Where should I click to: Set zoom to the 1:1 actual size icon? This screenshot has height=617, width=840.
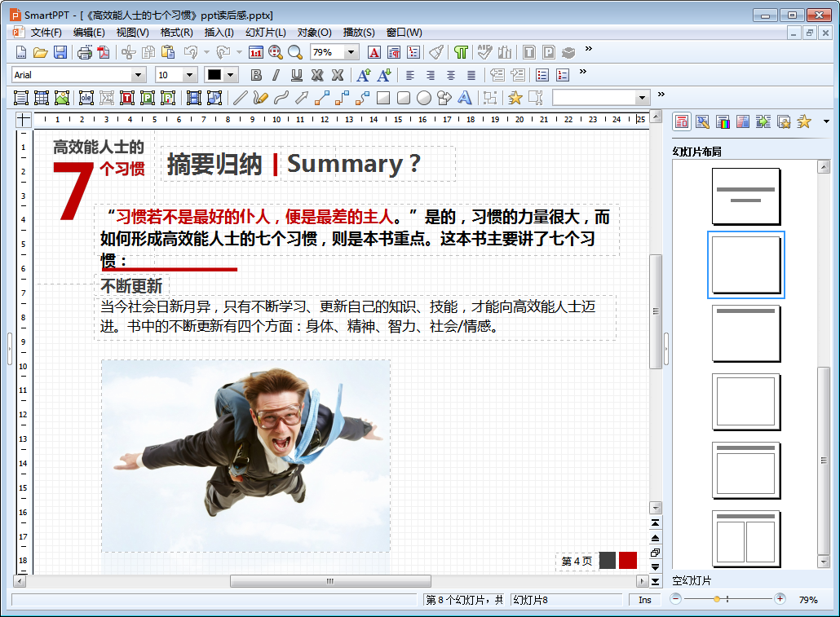(256, 52)
